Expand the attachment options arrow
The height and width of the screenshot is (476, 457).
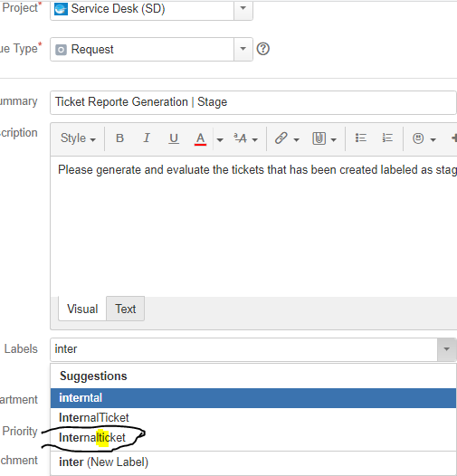[x=333, y=139]
